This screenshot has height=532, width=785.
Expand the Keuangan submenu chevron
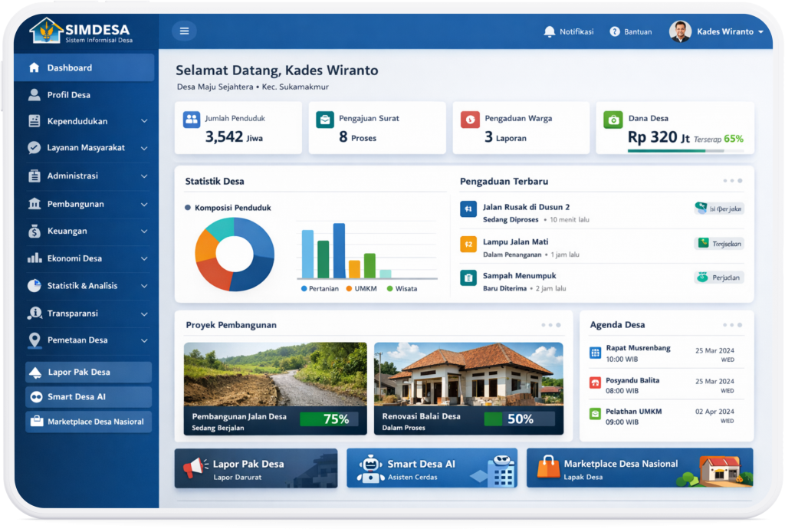pyautogui.click(x=144, y=231)
